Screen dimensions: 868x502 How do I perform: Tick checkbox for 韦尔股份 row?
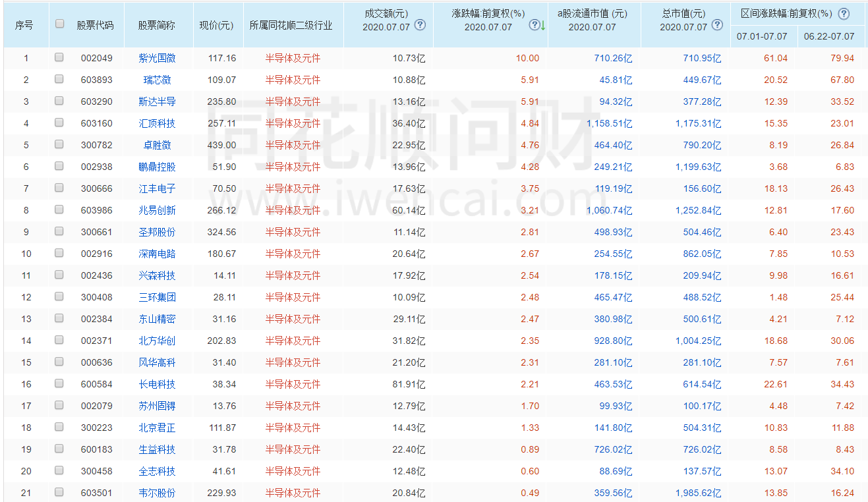59,492
